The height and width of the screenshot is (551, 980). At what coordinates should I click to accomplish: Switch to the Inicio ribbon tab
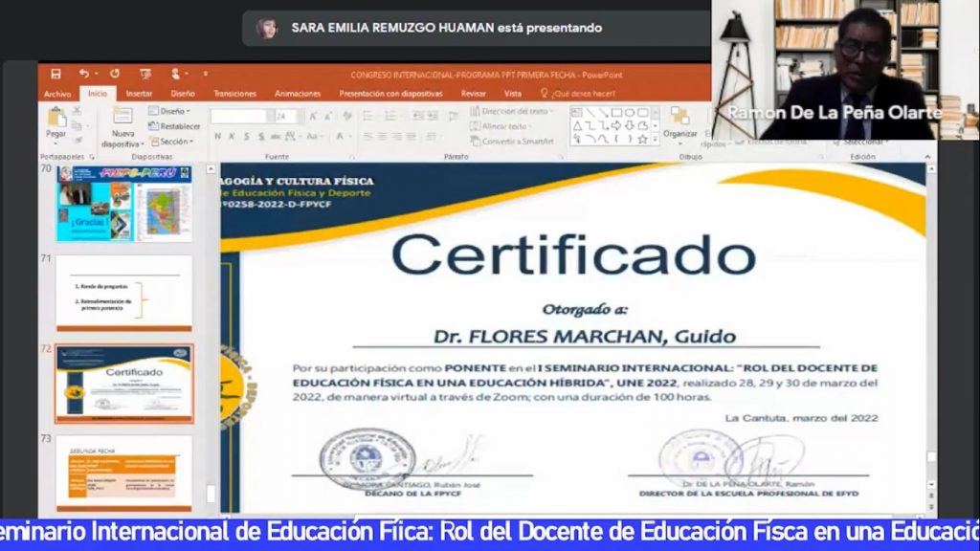tap(98, 94)
